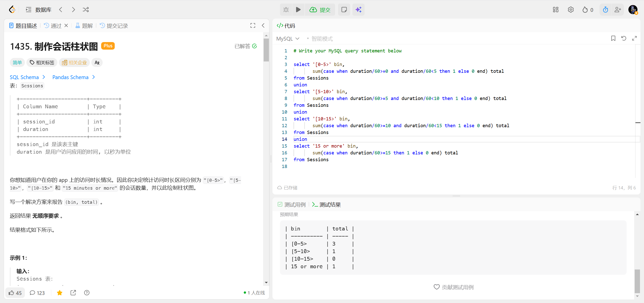
Task: Toggle the code bookmark icon
Action: [x=613, y=38]
